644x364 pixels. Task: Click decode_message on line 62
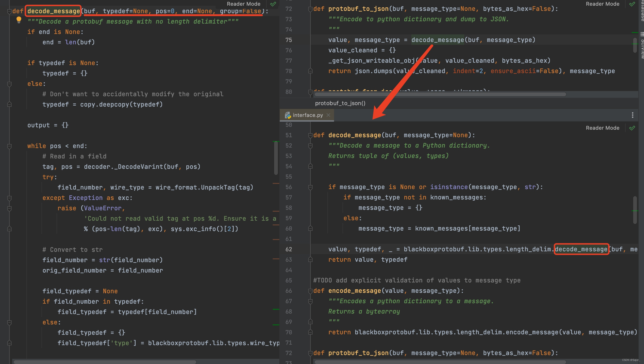click(x=581, y=249)
